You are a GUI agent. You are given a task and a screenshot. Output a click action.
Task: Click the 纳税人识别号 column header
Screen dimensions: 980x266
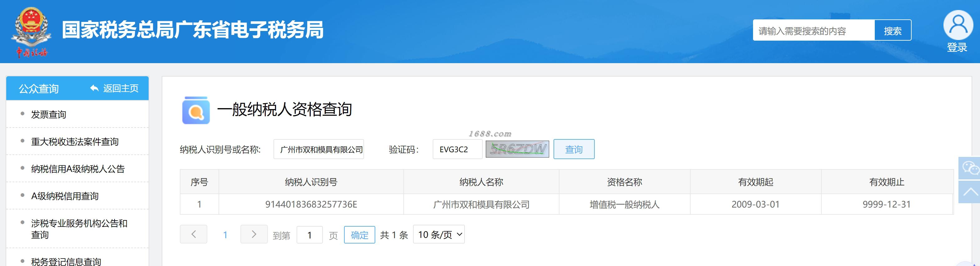pyautogui.click(x=311, y=182)
